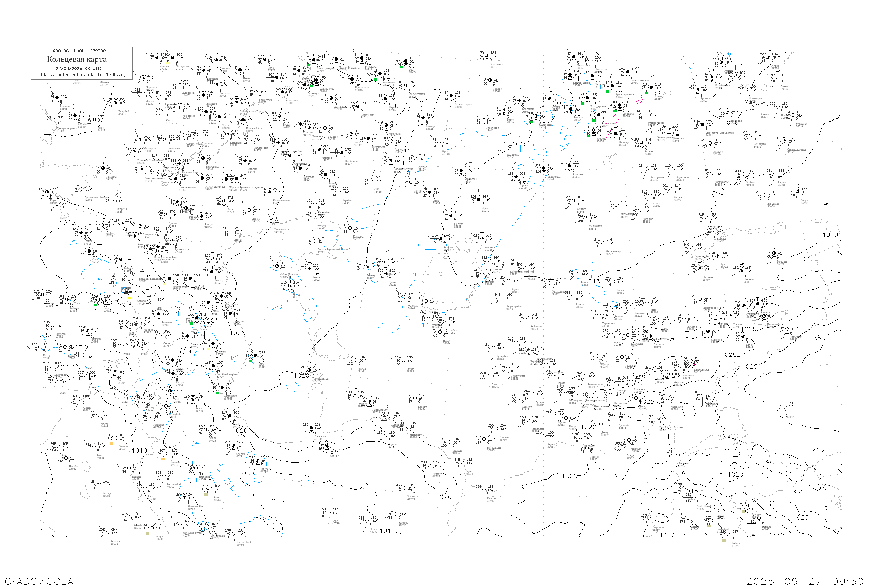Image resolution: width=882 pixels, height=588 pixels.
Task: Click the 2025-09-27-09:30 timestamp bottom right
Action: [x=805, y=581]
